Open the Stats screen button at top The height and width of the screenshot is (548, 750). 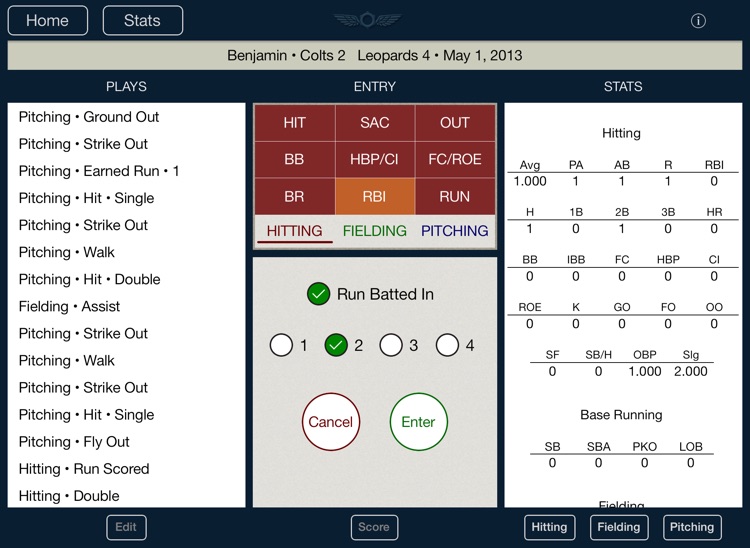coord(143,21)
